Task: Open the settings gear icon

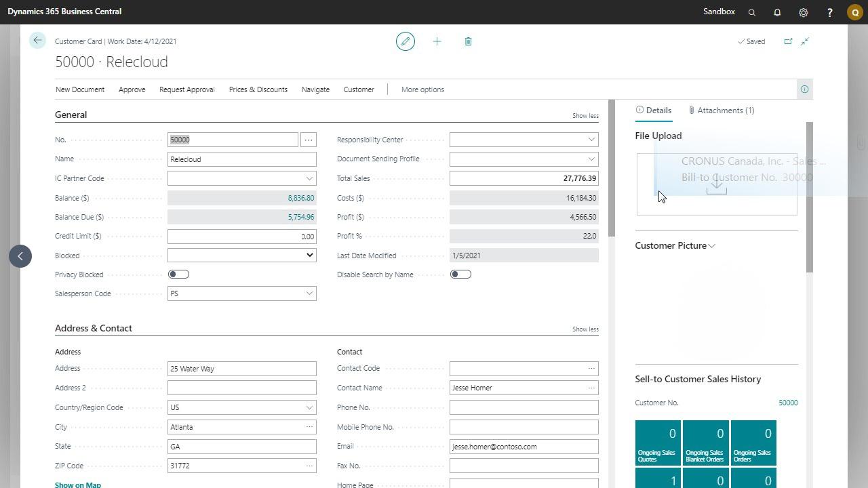Action: (x=804, y=12)
